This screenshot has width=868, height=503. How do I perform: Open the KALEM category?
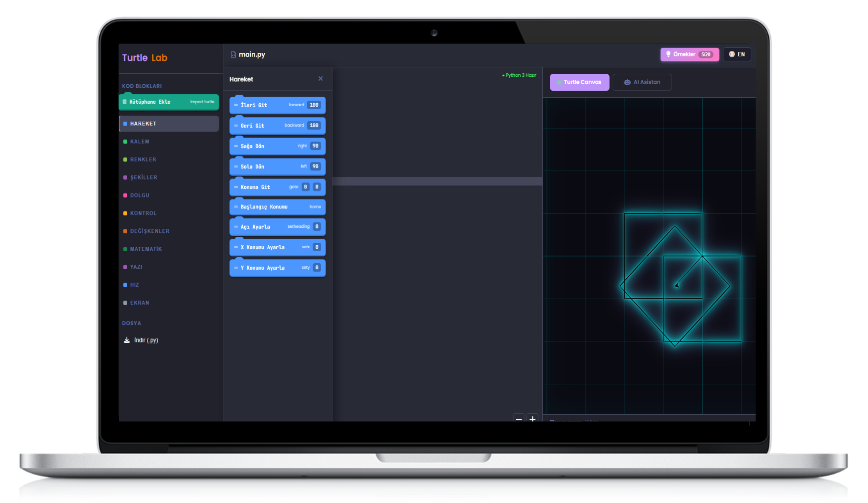tap(169, 142)
